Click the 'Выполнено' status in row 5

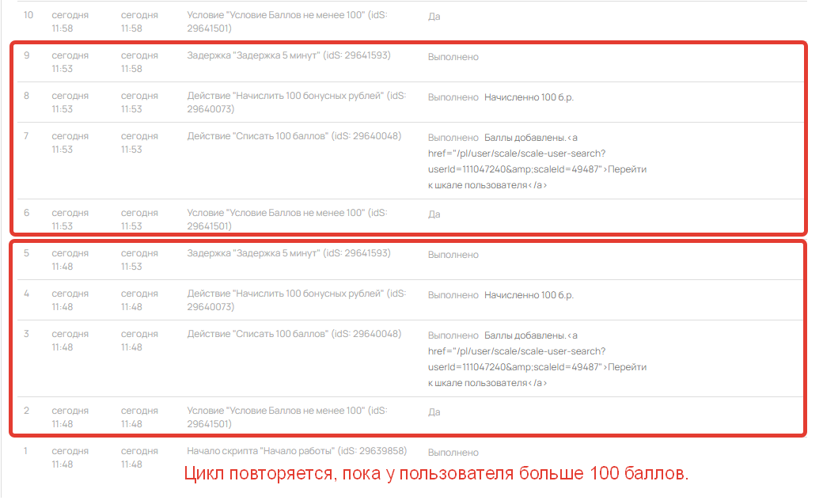[x=453, y=255]
